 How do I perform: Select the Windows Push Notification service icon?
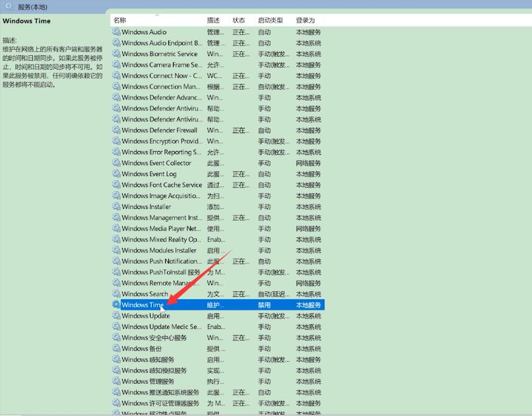[x=116, y=261]
